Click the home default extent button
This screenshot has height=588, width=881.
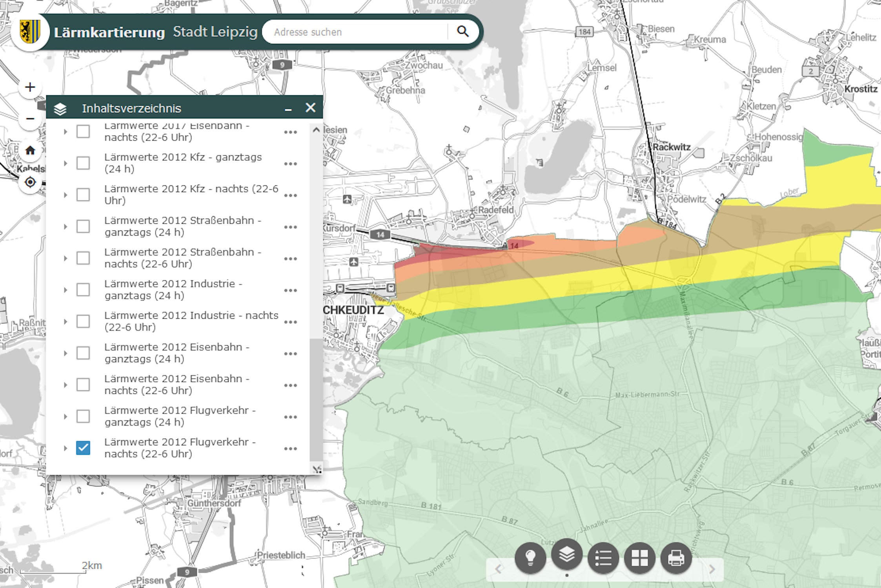point(30,151)
